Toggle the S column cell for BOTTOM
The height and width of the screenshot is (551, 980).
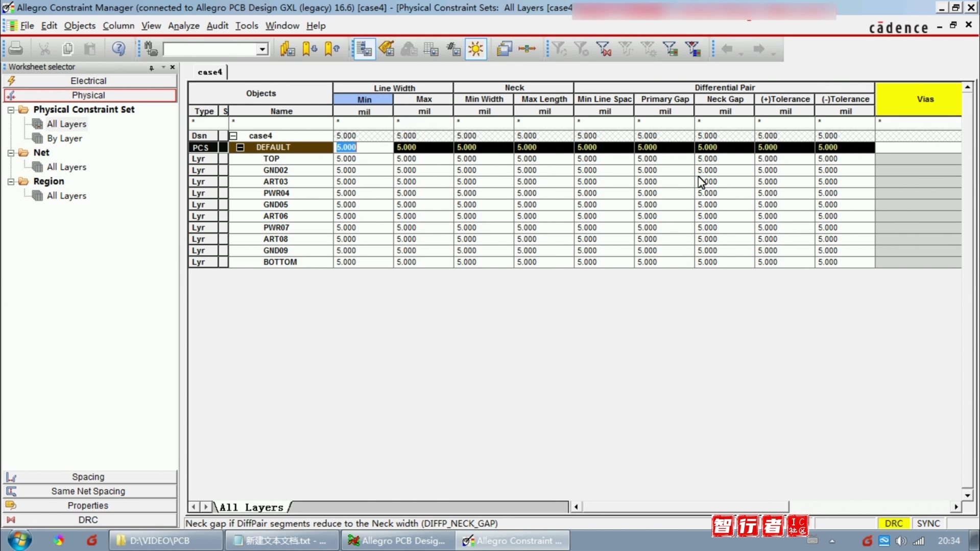[x=223, y=262]
